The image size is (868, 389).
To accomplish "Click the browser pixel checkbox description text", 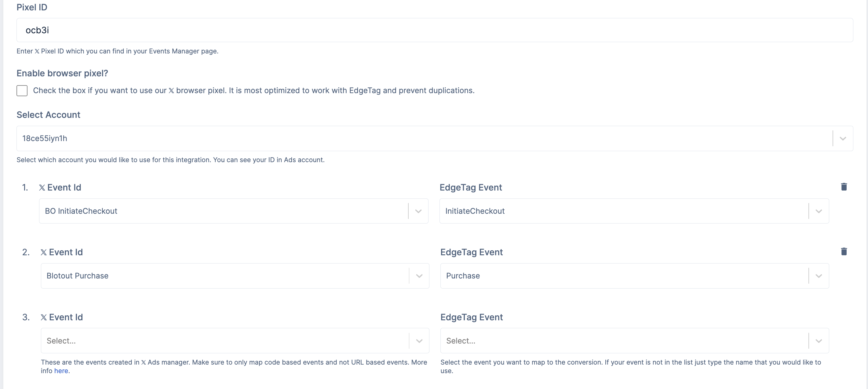I will coord(253,91).
